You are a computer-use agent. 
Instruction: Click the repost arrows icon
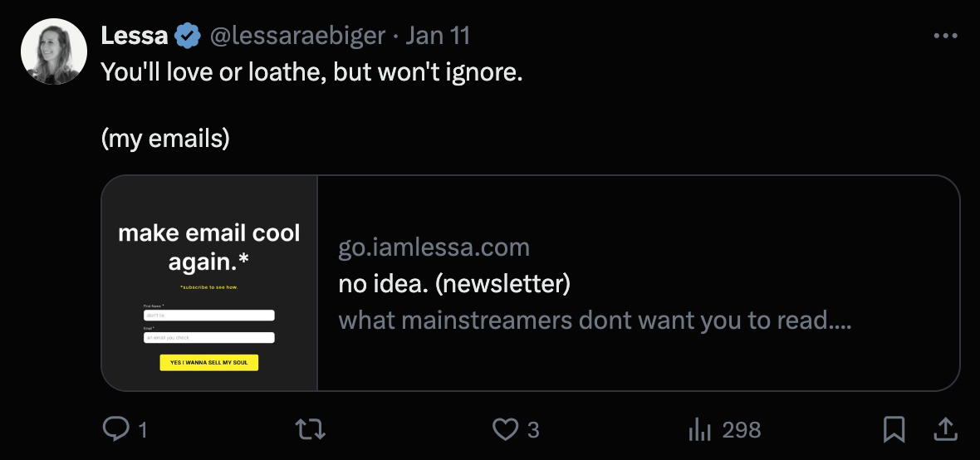tap(311, 429)
